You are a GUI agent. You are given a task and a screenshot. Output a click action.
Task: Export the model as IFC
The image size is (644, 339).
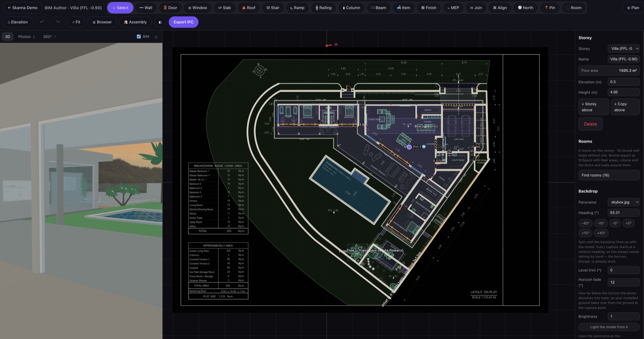coord(184,22)
